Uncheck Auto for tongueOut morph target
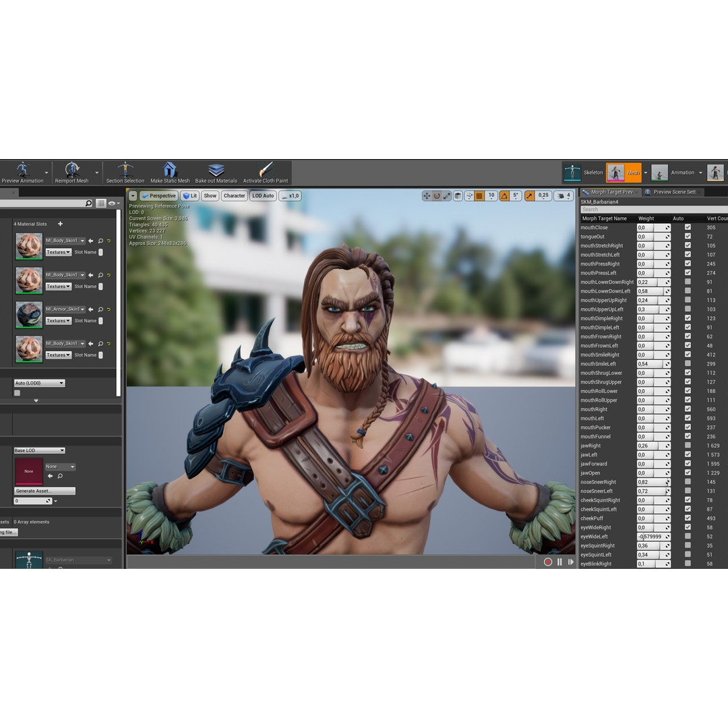Screen dimensions: 728x728 coord(688,237)
